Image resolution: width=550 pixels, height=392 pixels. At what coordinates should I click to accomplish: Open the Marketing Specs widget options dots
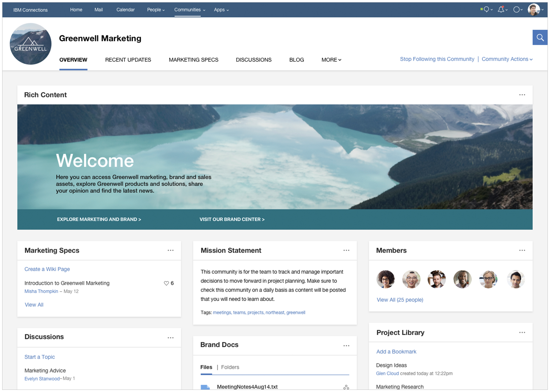click(170, 250)
